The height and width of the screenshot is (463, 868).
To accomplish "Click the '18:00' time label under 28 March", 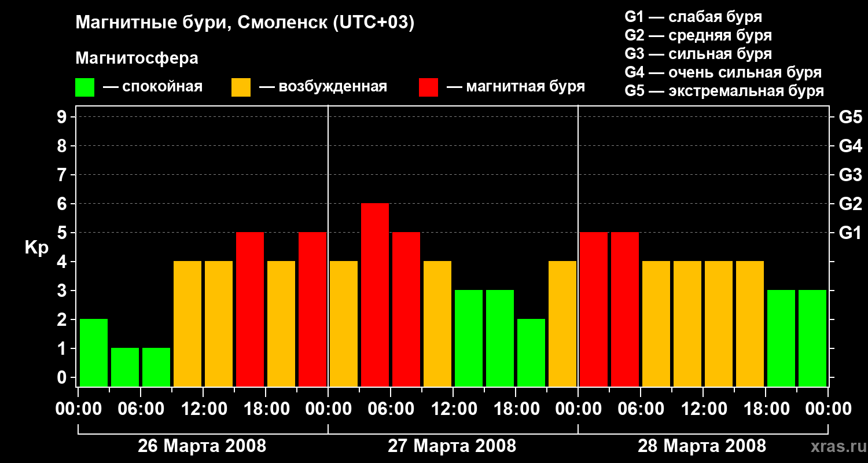I will point(766,409).
